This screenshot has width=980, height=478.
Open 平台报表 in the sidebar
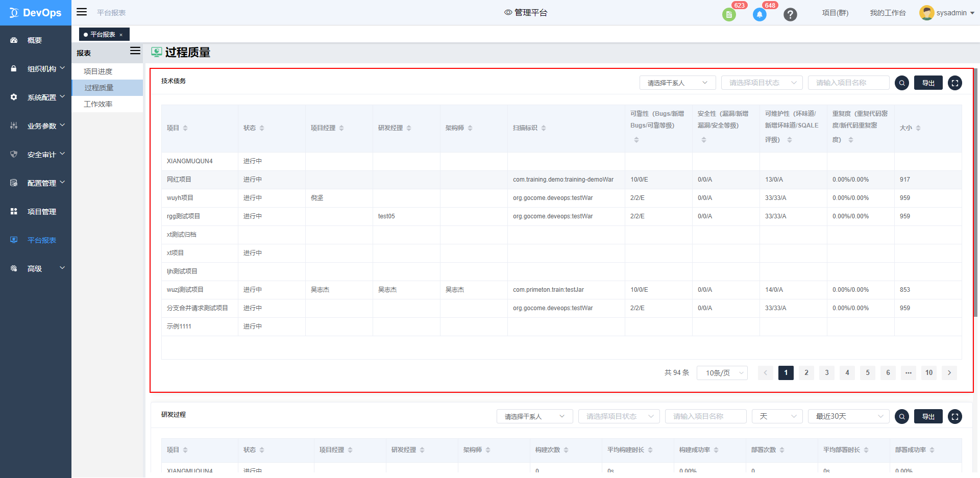pos(36,240)
